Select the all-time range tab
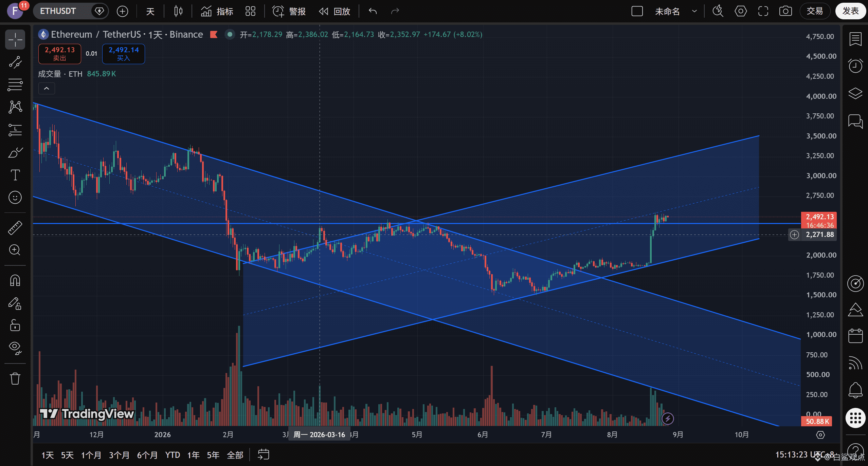 coord(235,455)
